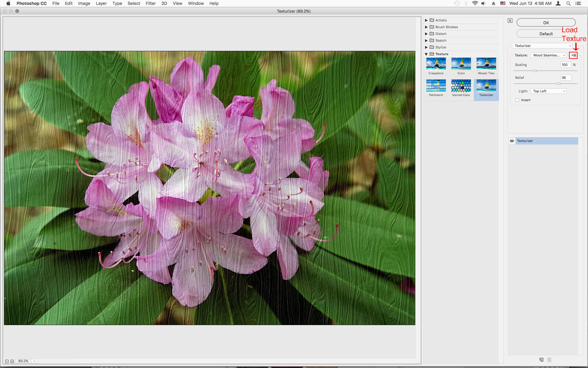Enable the Invert checkbox
The image size is (588, 368).
517,100
